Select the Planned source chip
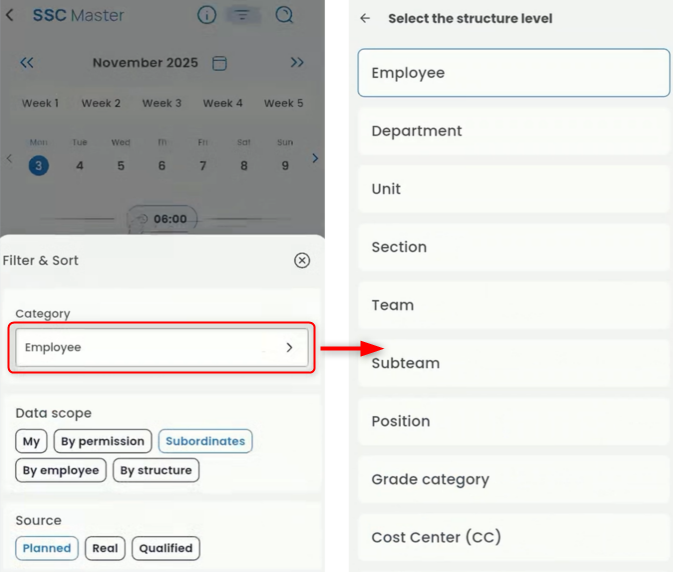Viewport: 673px width, 572px height. pyautogui.click(x=47, y=548)
